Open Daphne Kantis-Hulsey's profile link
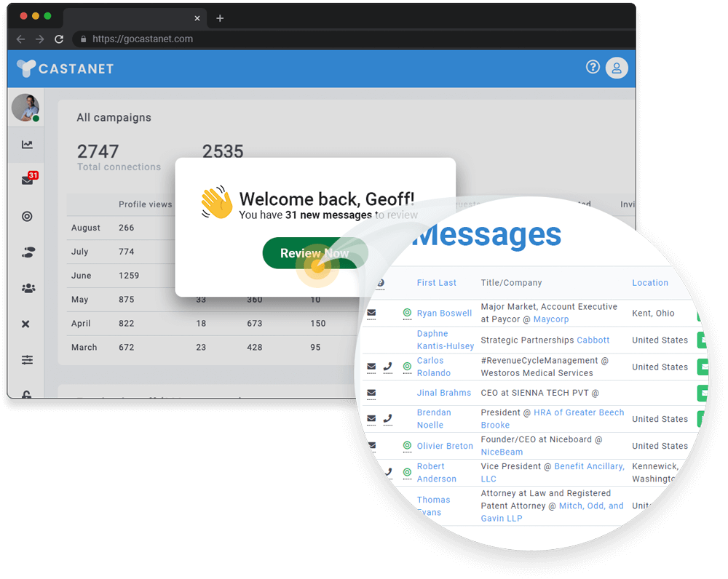 pos(445,340)
